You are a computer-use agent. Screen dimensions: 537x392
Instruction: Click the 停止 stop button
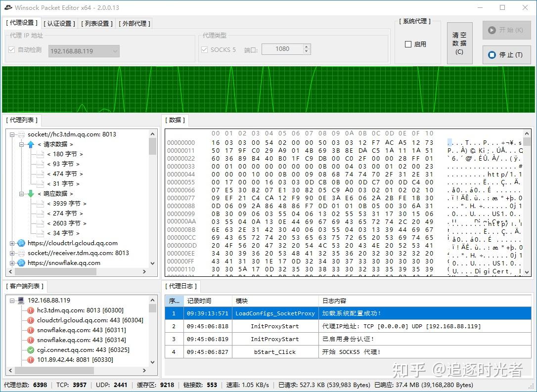506,55
